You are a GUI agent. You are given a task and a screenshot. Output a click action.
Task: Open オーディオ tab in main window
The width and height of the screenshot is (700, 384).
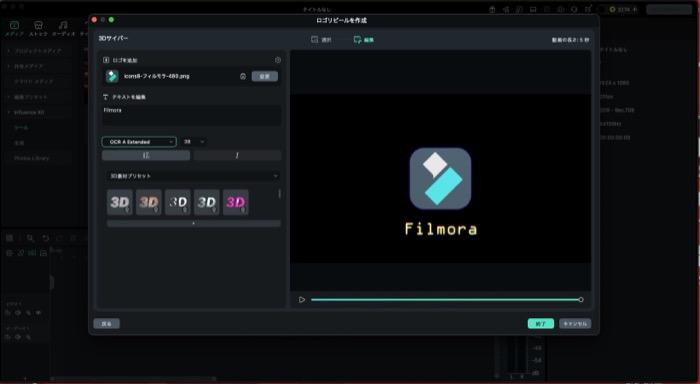tap(63, 29)
